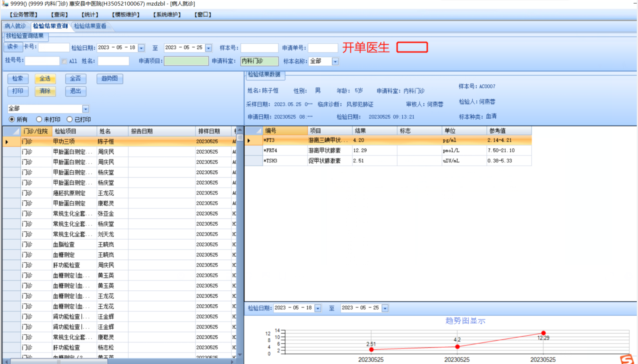Click the 清除 button
Image resolution: width=638 pixels, height=364 pixels.
point(45,91)
